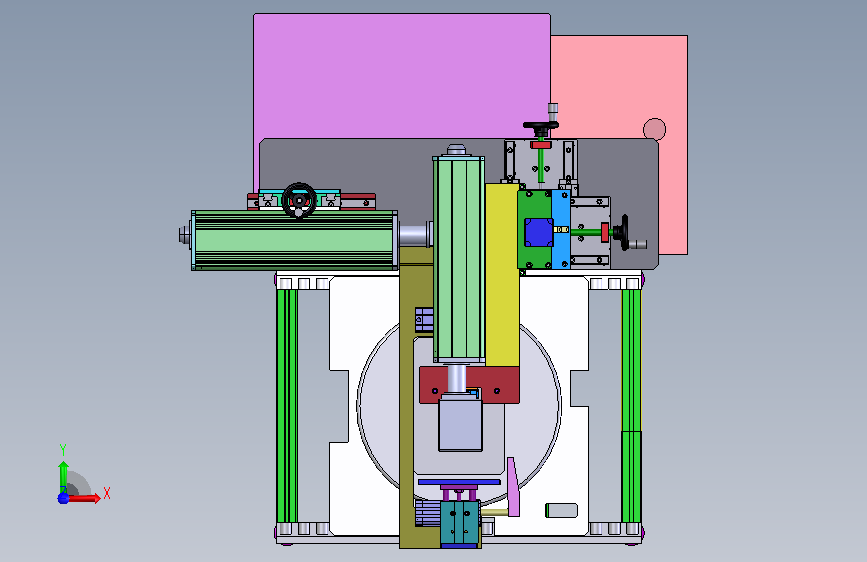
Task: Select the yellow vertical mounting plate
Action: pyautogui.click(x=502, y=275)
